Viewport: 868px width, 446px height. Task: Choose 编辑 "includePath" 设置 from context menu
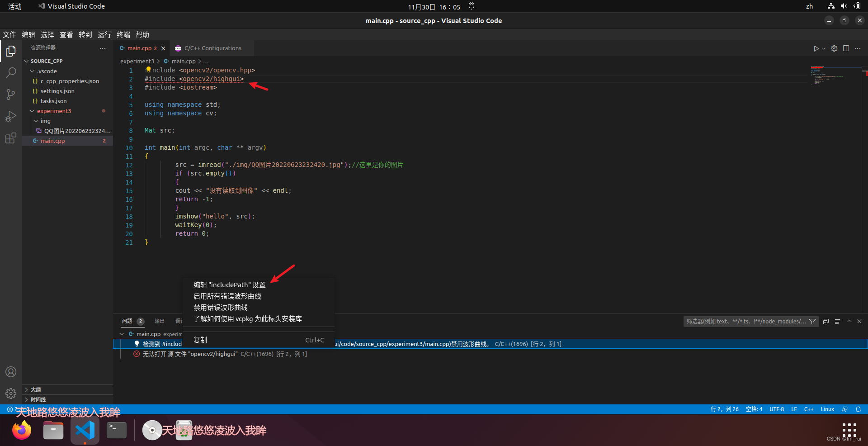(x=258, y=285)
